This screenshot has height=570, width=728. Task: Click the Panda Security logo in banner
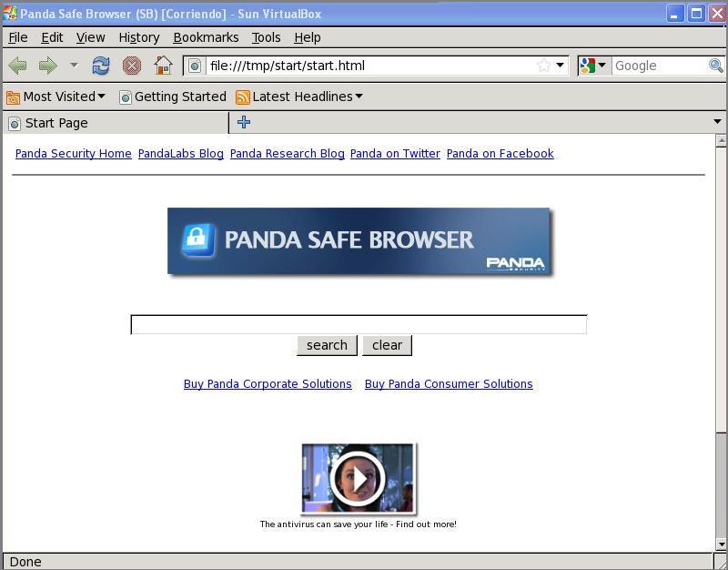pos(515,263)
